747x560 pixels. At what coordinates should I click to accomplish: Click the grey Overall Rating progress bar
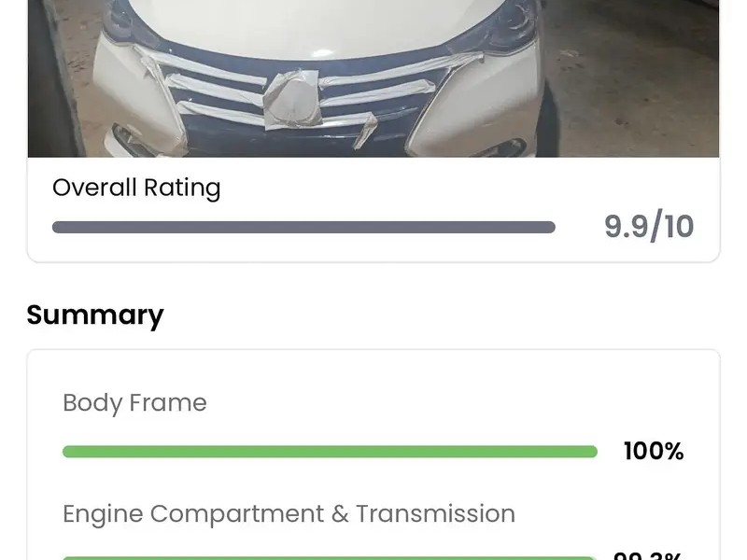[x=303, y=227]
